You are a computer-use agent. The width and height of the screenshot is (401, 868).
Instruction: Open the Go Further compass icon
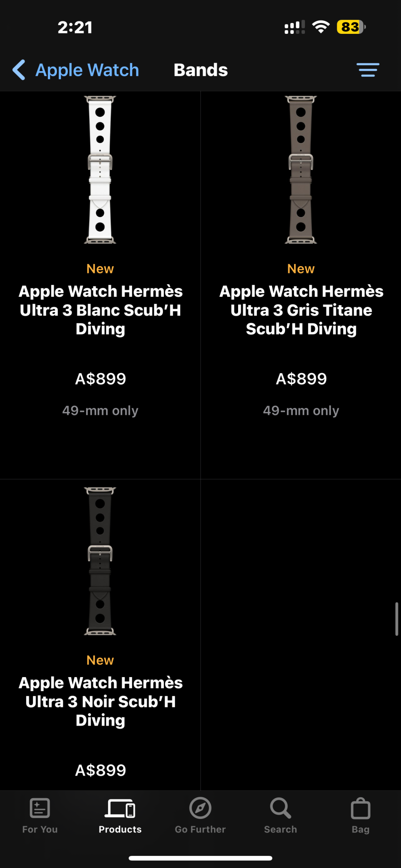(x=200, y=808)
